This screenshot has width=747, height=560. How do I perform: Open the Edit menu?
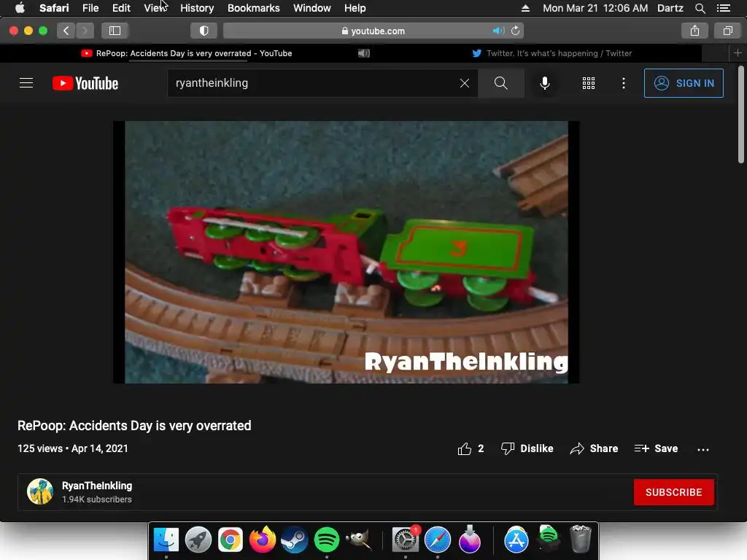121,8
